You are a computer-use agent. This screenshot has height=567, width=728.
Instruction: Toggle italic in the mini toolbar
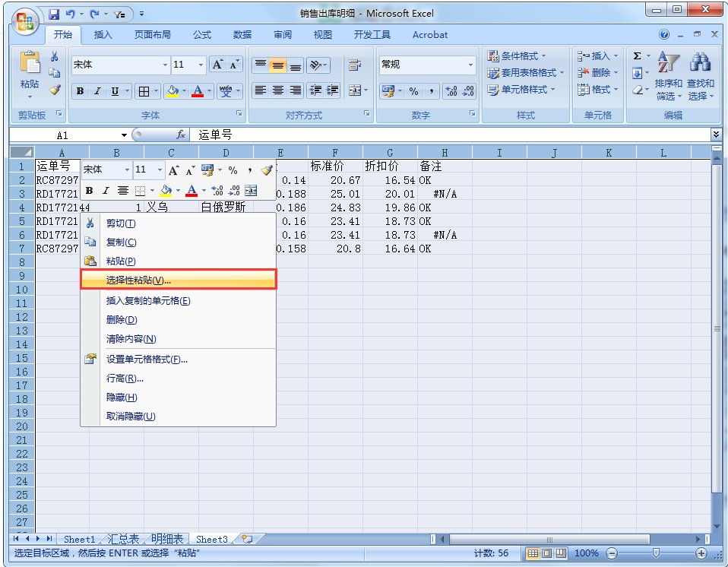[106, 191]
